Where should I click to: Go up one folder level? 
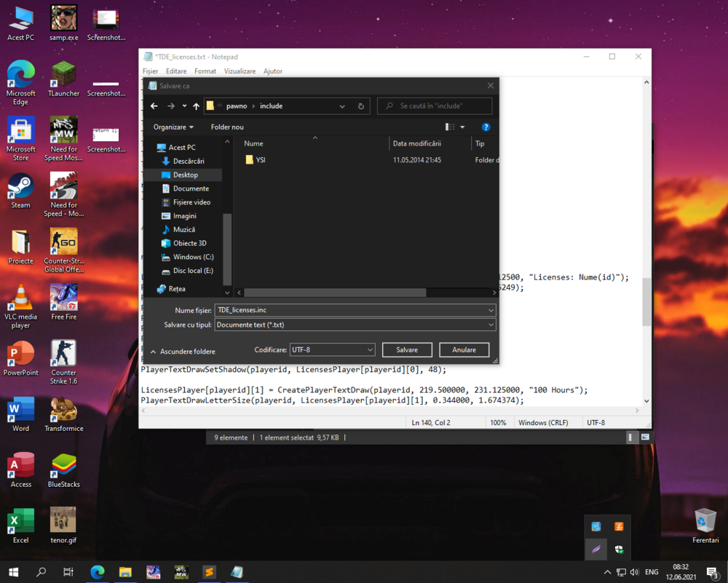(197, 106)
